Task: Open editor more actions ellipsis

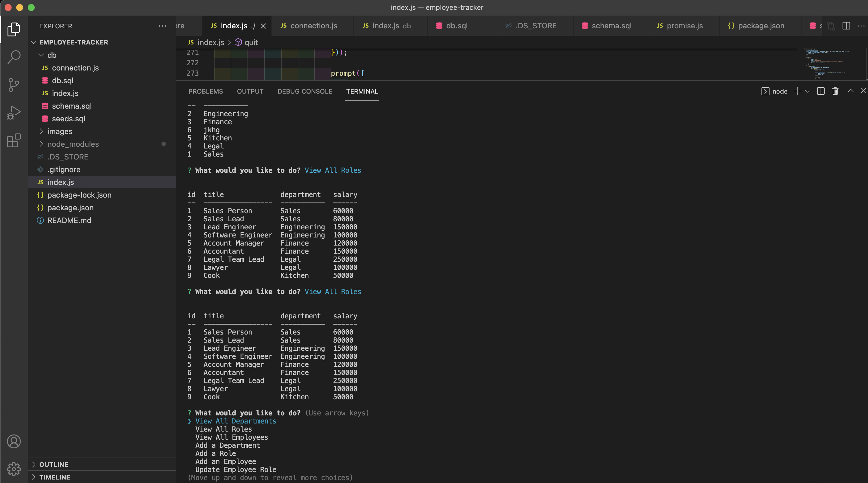Action: tap(860, 26)
